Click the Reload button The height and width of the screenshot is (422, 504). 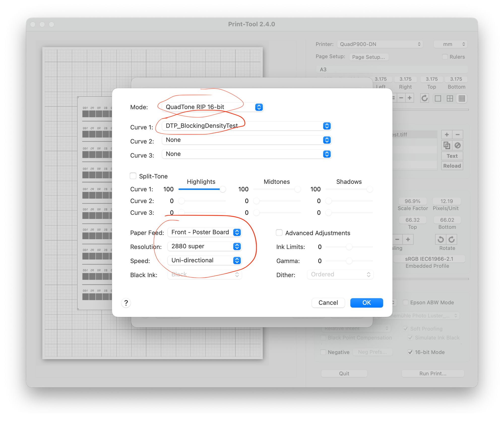point(452,166)
